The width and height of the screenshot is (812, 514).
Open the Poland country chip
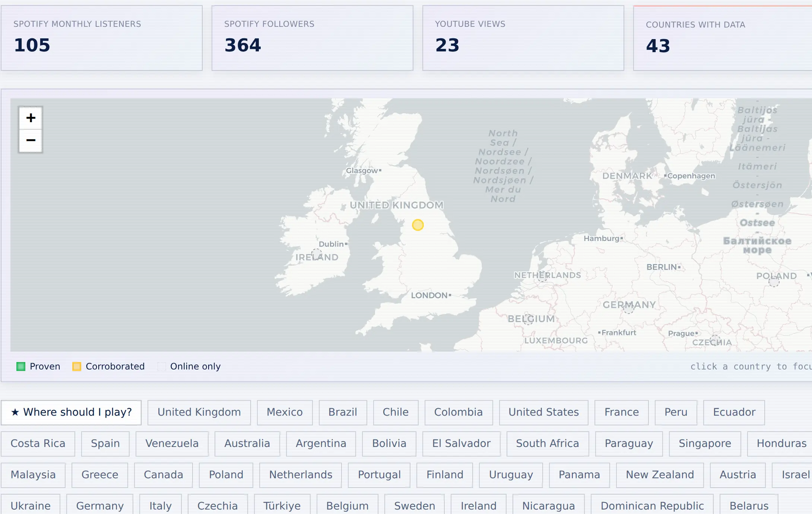tap(226, 475)
